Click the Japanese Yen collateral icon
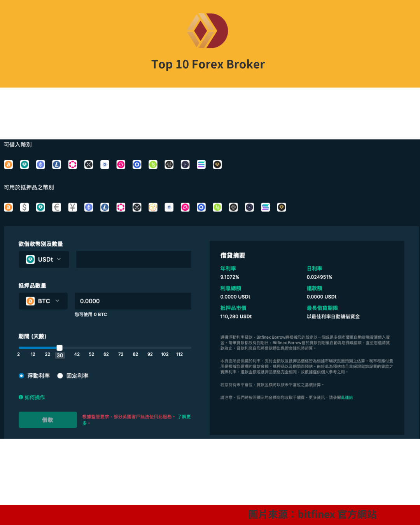This screenshot has height=525, width=420. (x=73, y=207)
